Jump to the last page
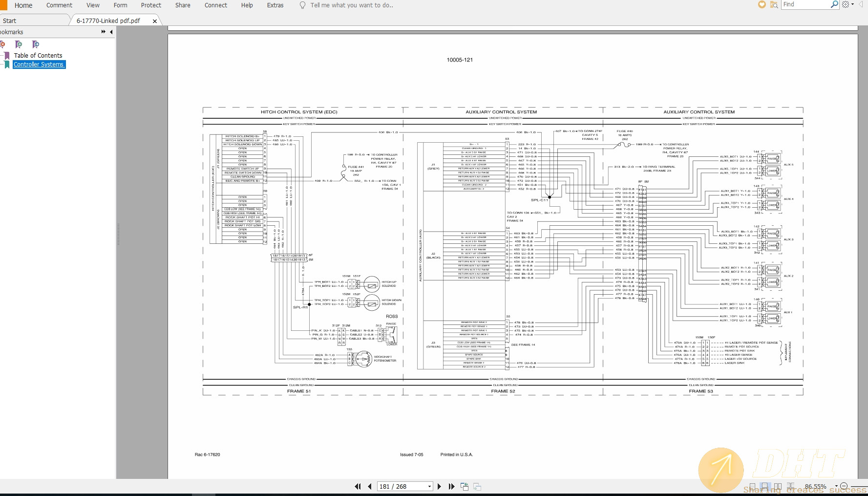The width and height of the screenshot is (868, 496). point(451,486)
